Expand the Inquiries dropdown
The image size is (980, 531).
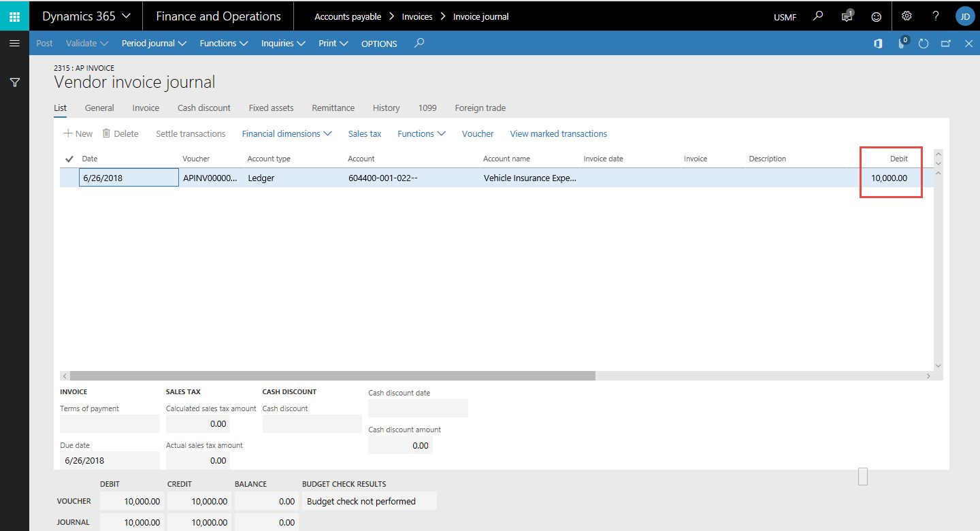283,43
